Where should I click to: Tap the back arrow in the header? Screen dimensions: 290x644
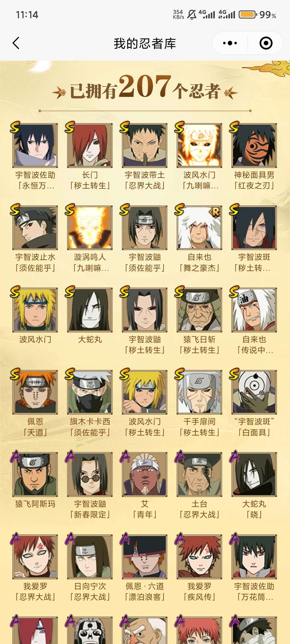point(16,43)
